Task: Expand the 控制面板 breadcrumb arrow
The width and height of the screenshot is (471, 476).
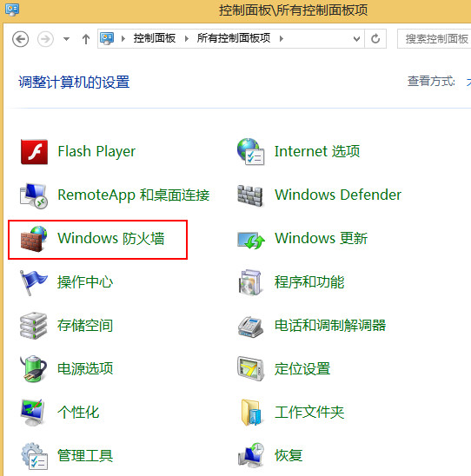Action: 186,38
